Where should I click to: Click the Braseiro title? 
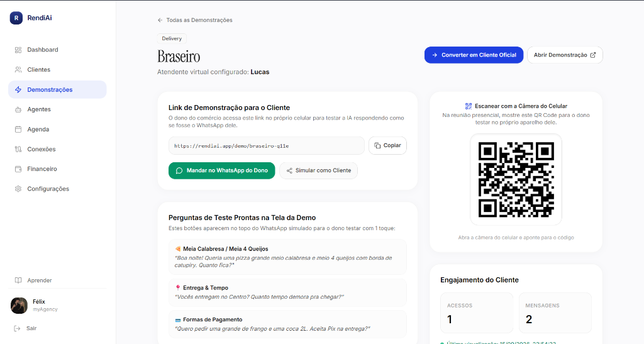point(179,56)
